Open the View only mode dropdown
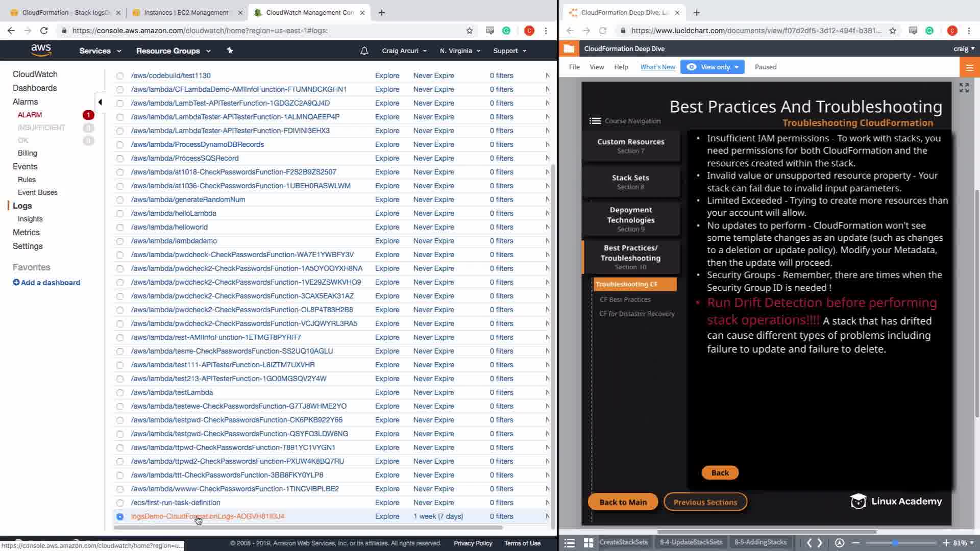 (x=713, y=67)
